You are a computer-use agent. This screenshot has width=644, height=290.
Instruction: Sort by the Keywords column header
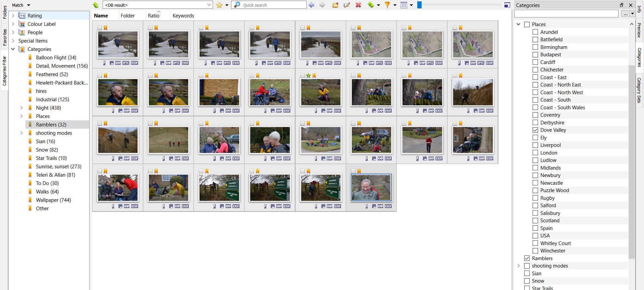[183, 16]
